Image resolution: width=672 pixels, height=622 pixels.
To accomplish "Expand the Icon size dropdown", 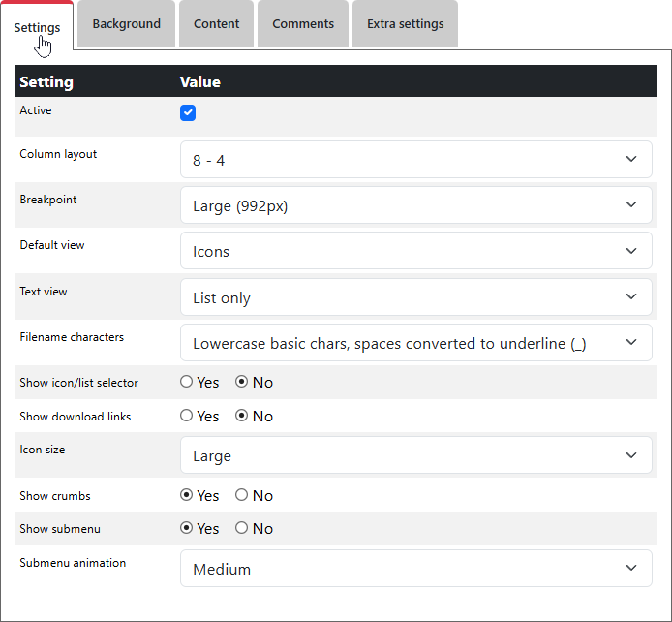I will tap(415, 455).
